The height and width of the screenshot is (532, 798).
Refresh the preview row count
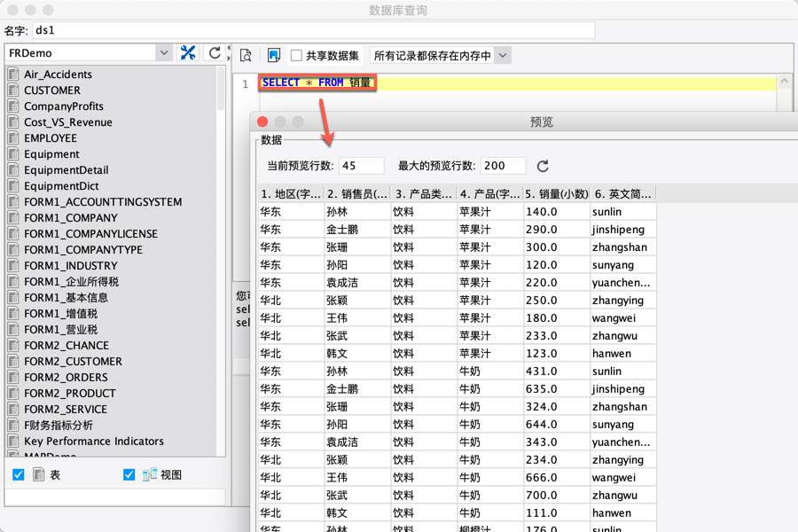click(543, 166)
